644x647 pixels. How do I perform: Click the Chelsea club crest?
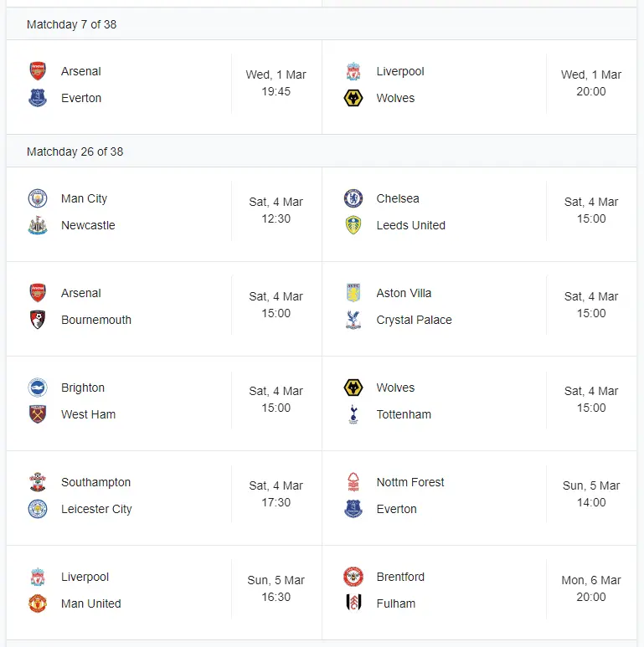tap(353, 198)
